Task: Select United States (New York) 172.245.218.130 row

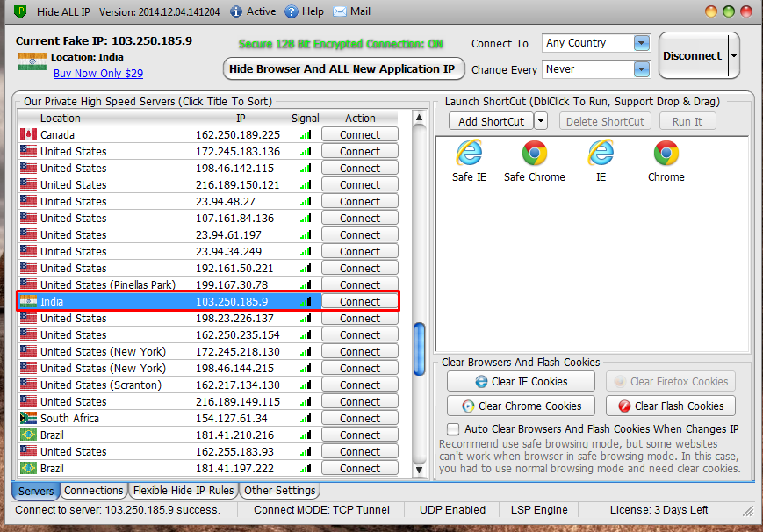Action: (208, 351)
